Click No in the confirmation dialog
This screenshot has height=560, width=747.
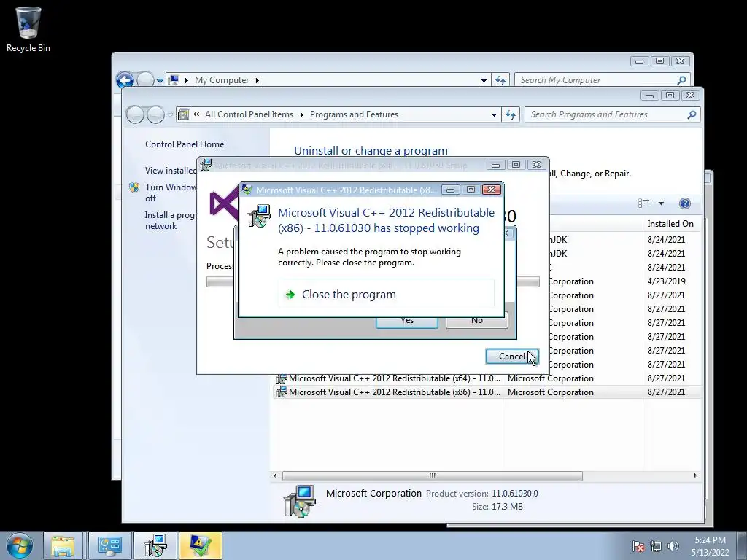[477, 322]
